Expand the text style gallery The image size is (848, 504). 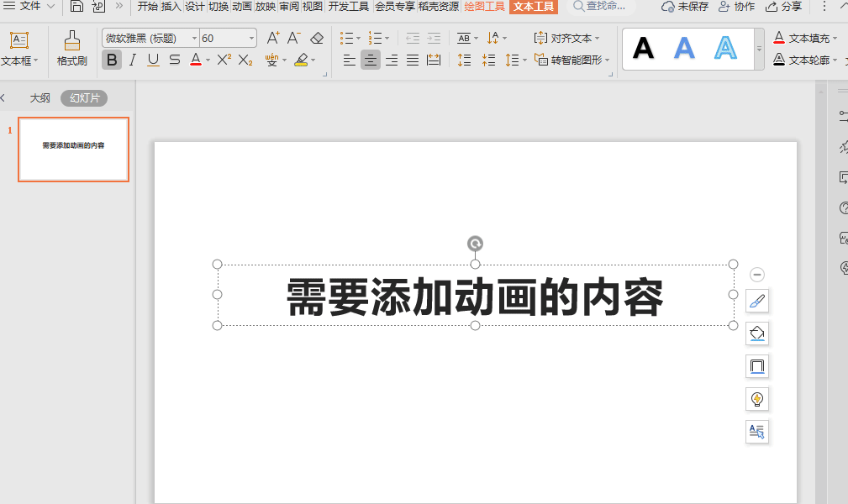759,50
